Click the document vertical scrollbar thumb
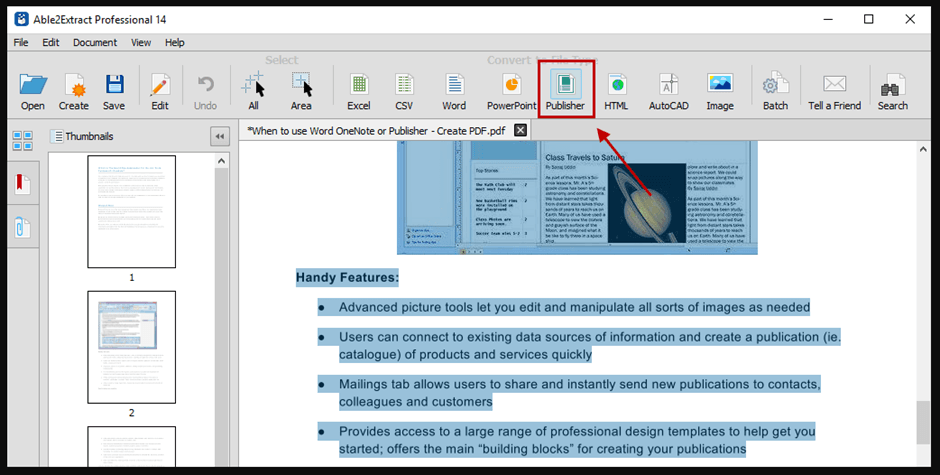This screenshot has width=940, height=475. tap(923, 422)
